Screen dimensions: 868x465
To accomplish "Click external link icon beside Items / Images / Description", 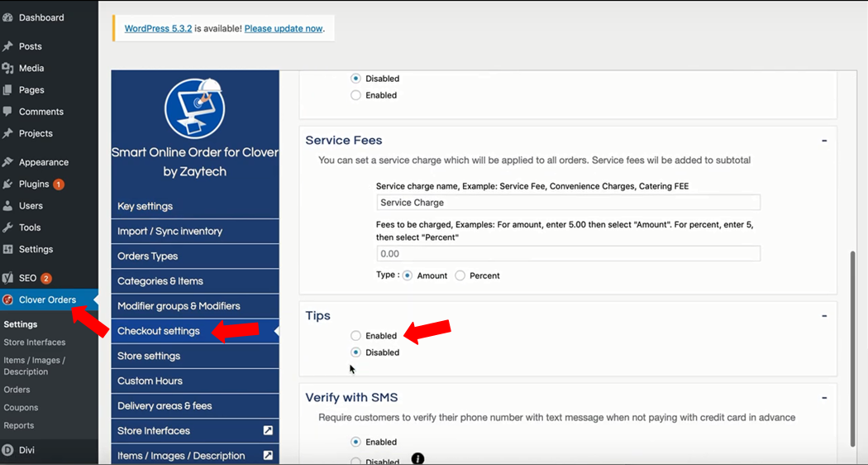I will (268, 456).
